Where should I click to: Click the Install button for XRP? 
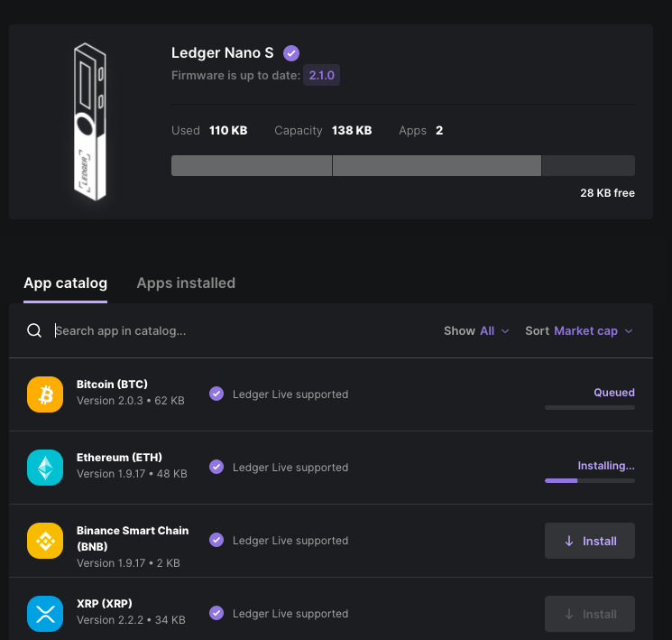[x=590, y=614]
